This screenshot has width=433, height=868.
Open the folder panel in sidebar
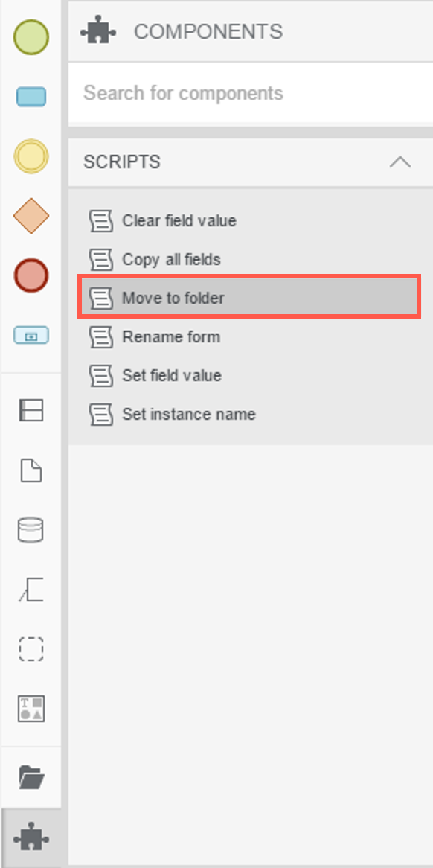coord(31,777)
